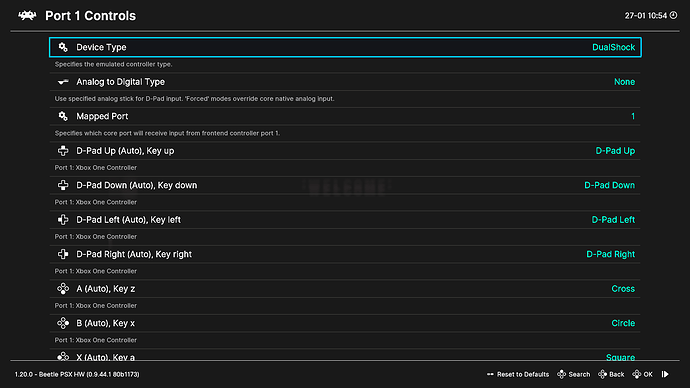This screenshot has height=388, width=690.
Task: Click the play arrow icon in the footer
Action: [x=665, y=374]
